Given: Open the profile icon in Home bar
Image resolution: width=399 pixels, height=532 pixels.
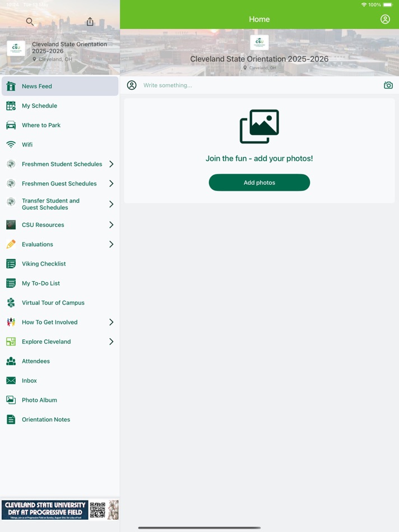Looking at the screenshot, I should tap(385, 20).
